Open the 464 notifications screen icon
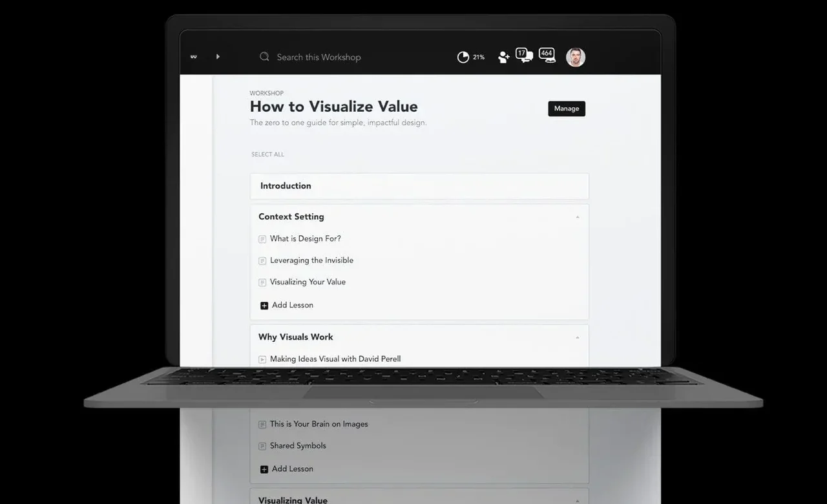This screenshot has width=827, height=504. click(547, 55)
